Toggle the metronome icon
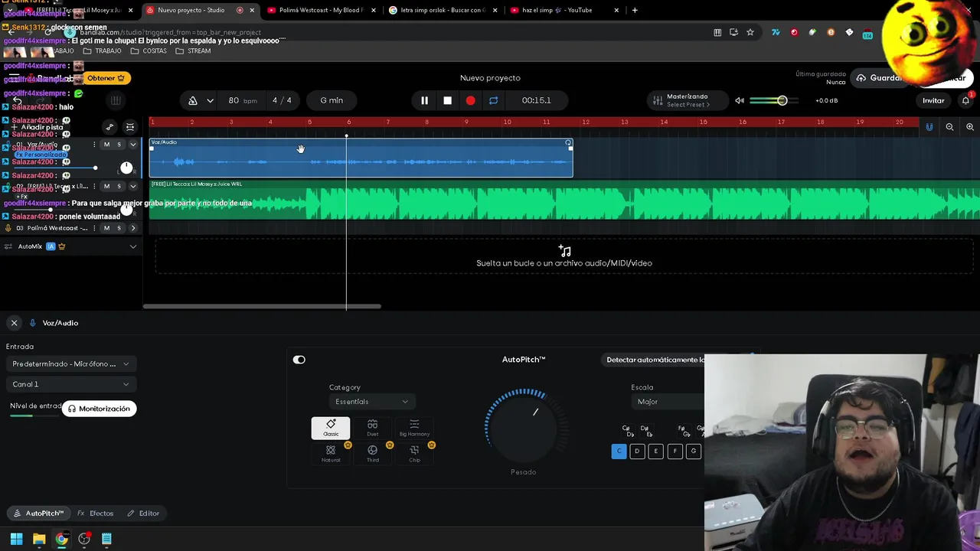The height and width of the screenshot is (551, 980). [x=193, y=100]
